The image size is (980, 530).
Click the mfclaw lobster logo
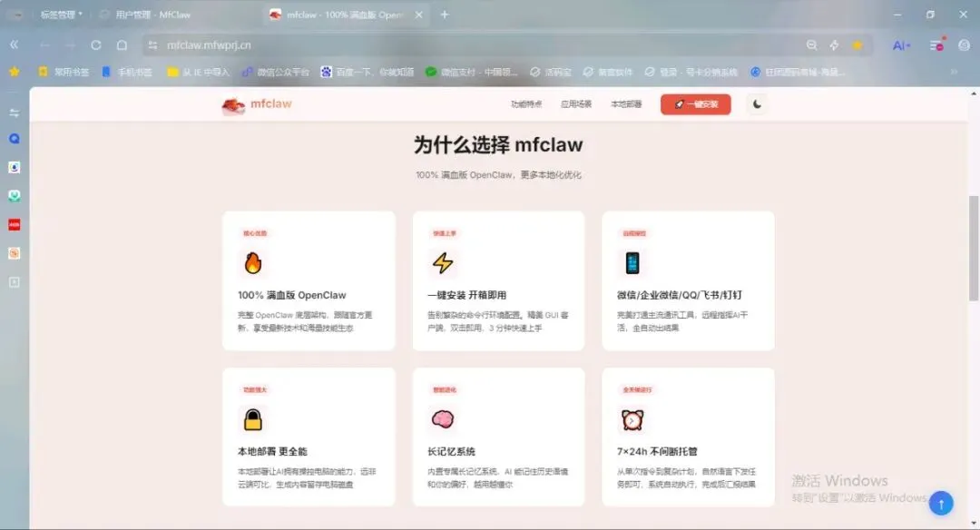point(233,105)
